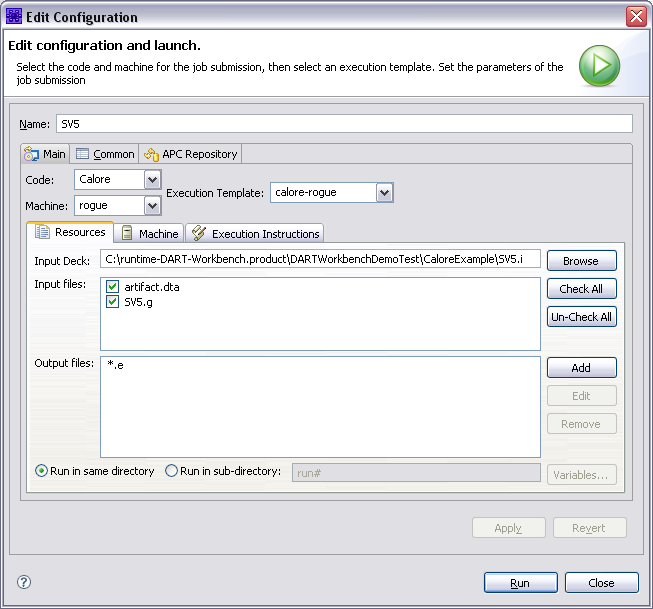Switch to the Machine sub-tab
The height and width of the screenshot is (609, 653).
[x=149, y=234]
